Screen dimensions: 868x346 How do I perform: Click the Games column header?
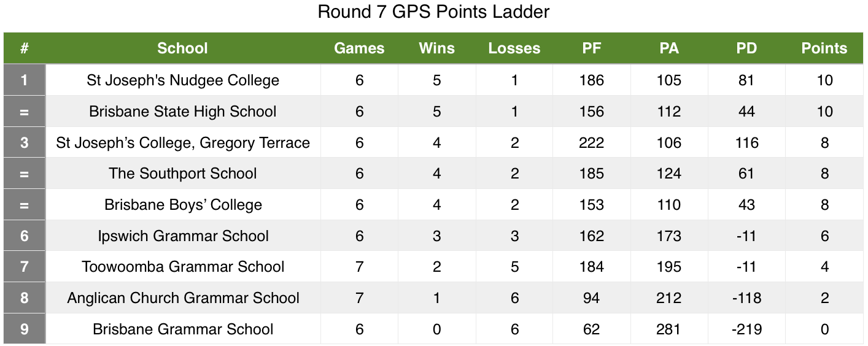click(x=359, y=48)
